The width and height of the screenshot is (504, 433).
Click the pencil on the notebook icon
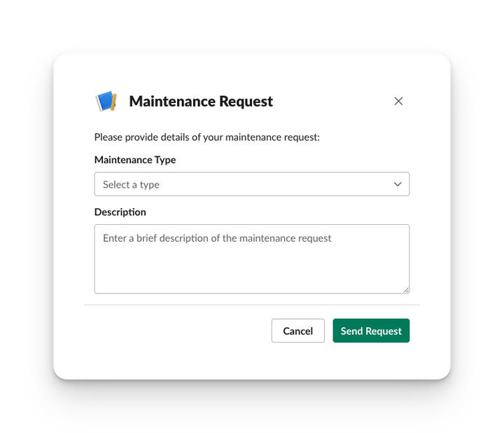click(113, 102)
